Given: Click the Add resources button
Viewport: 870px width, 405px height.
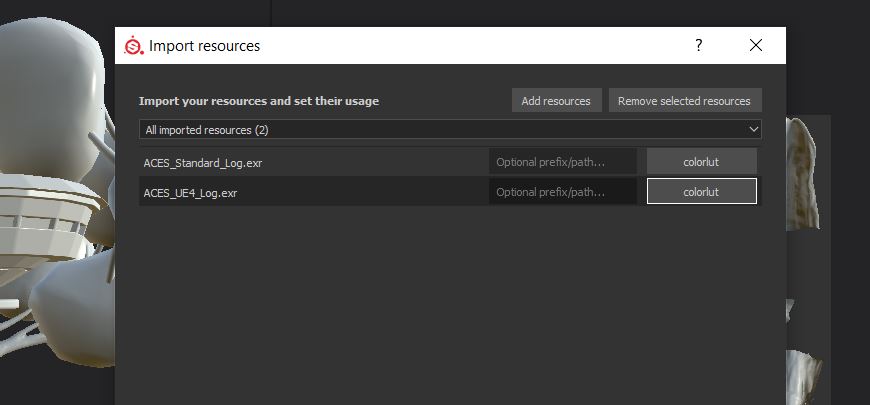Looking at the screenshot, I should pos(557,100).
